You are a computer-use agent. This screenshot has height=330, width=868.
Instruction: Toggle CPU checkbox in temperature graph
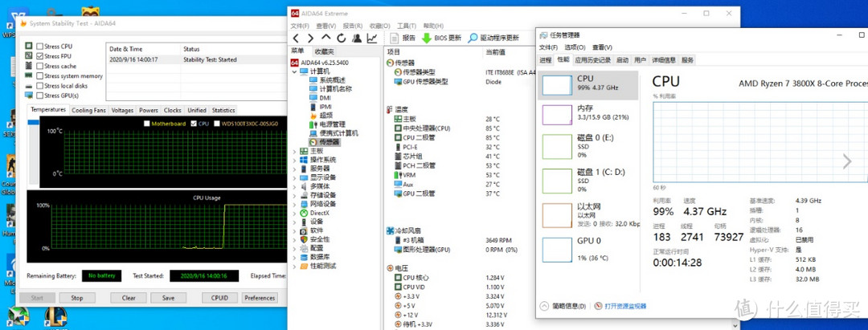pyautogui.click(x=193, y=124)
